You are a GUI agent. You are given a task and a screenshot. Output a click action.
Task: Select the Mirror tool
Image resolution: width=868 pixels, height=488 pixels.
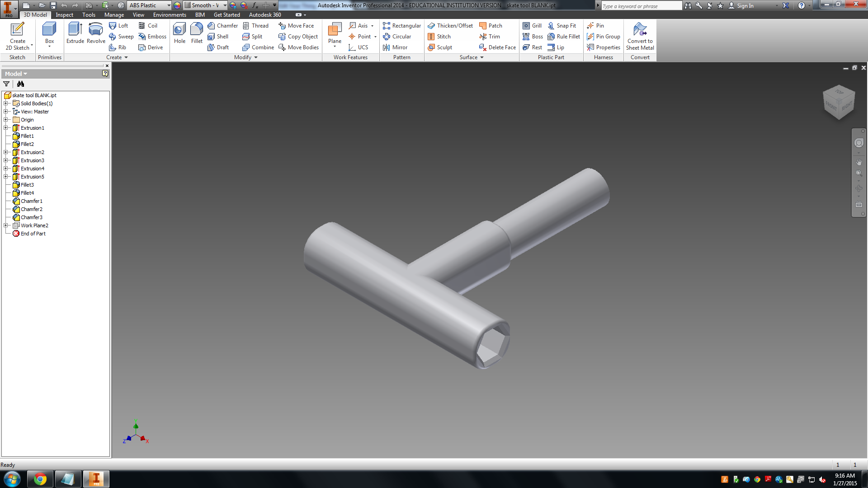coord(395,47)
